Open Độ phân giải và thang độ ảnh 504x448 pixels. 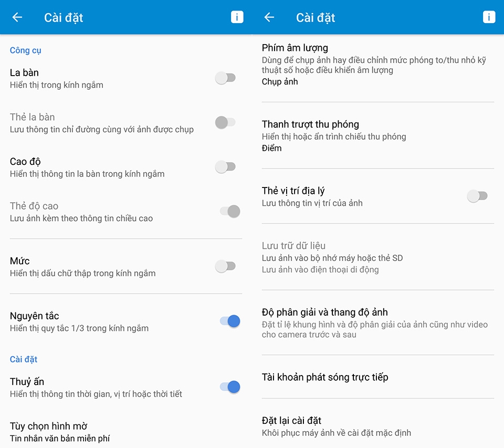[377, 323]
